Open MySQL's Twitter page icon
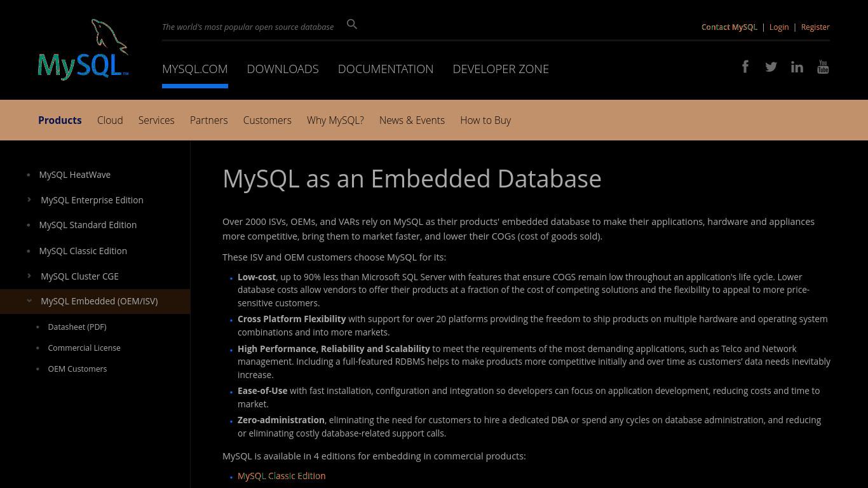 [771, 67]
